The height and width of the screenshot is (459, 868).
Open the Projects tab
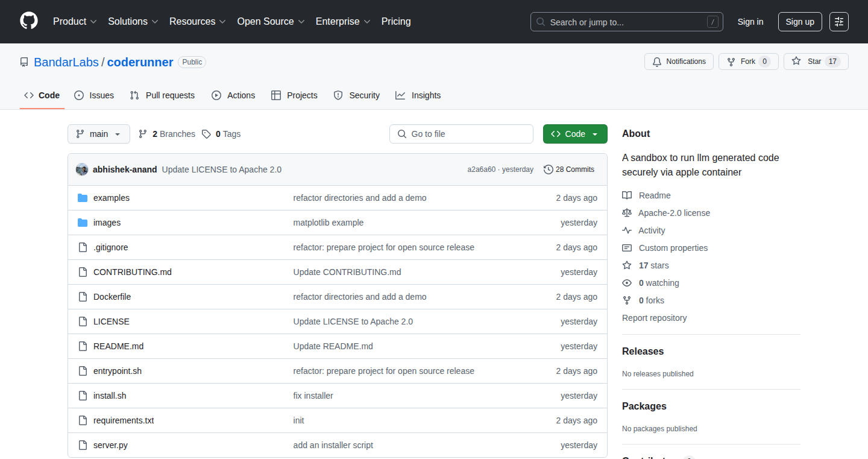click(x=294, y=95)
